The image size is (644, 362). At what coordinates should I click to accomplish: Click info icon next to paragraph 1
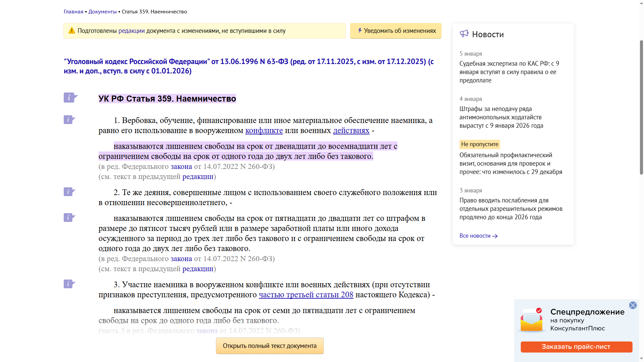[x=69, y=120]
